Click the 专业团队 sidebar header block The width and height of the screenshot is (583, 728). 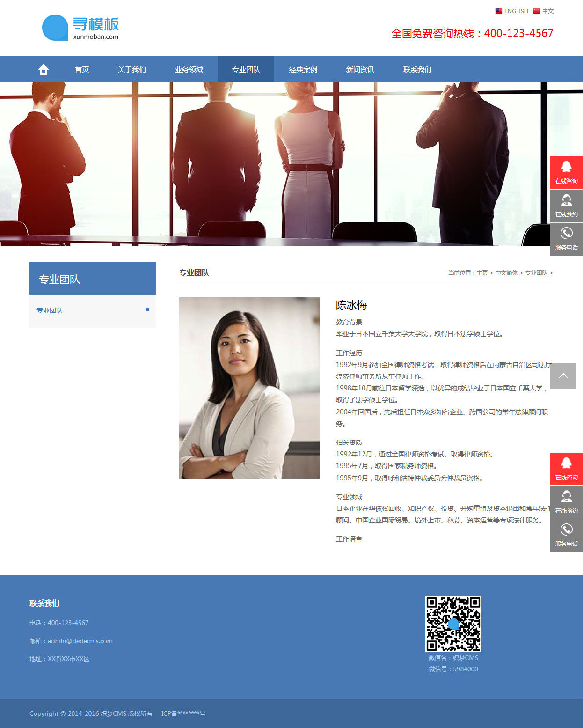pyautogui.click(x=93, y=279)
